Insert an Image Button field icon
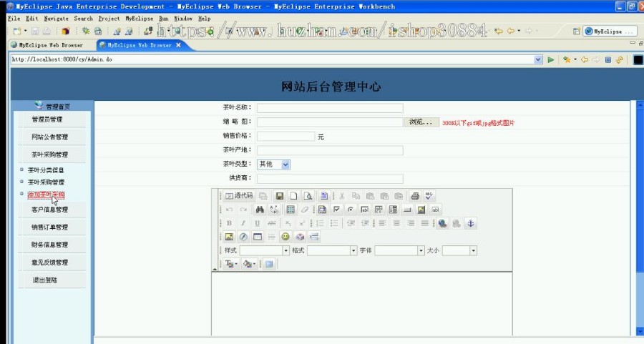The image size is (644, 344). (x=421, y=210)
